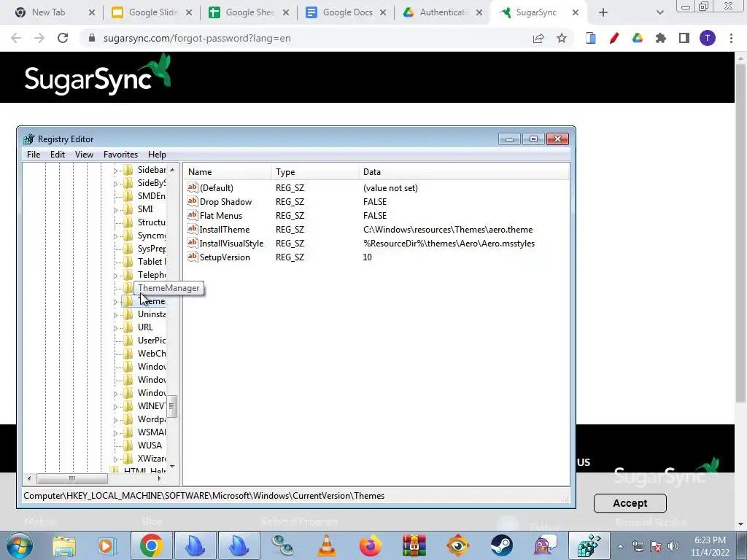Open the View menu in Registry Editor
This screenshot has height=560, width=747.
tap(84, 155)
